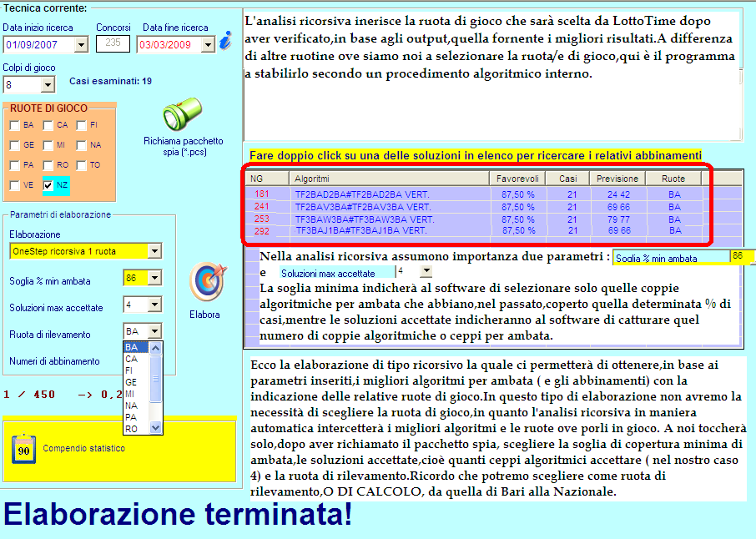Select PA in the open wheel list

137,417
